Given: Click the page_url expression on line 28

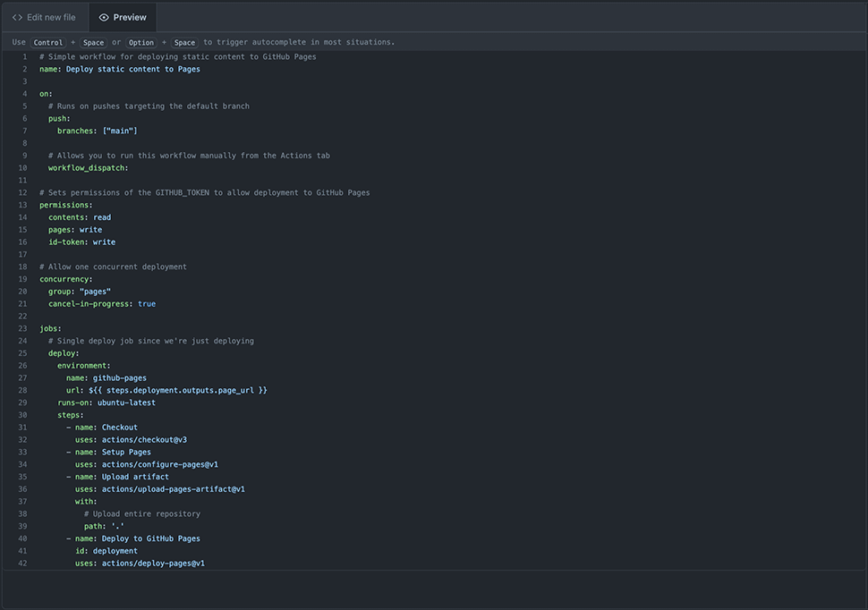Looking at the screenshot, I should click(x=178, y=390).
